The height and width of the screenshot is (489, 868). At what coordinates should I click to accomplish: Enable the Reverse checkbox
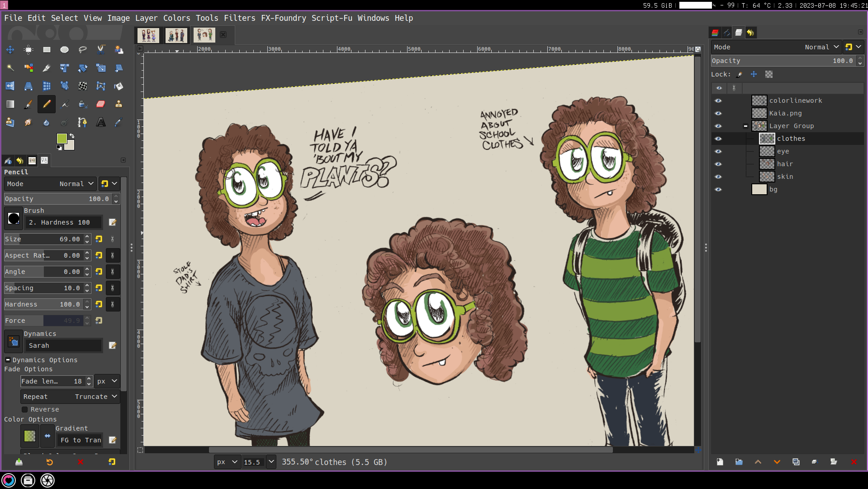tap(25, 409)
